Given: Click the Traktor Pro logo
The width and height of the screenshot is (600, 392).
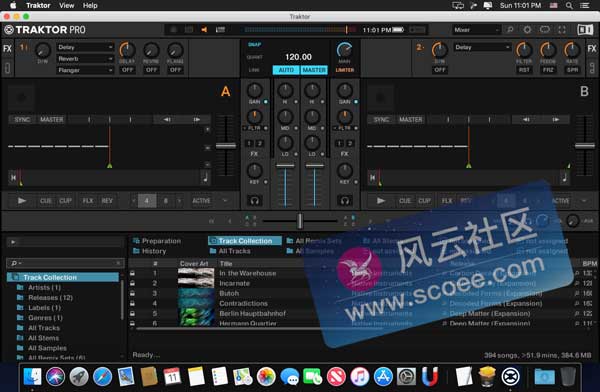Looking at the screenshot, I should click(x=45, y=29).
